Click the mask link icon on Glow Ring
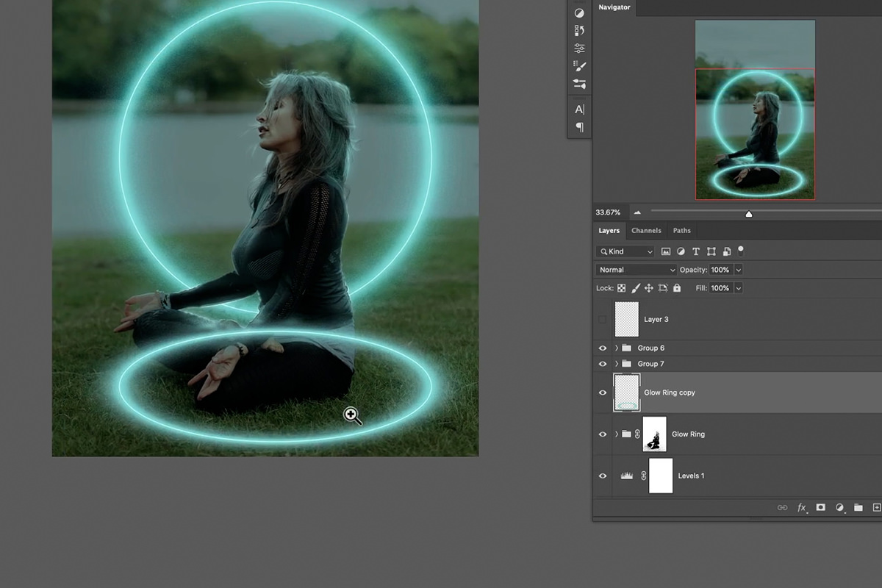 pos(637,434)
